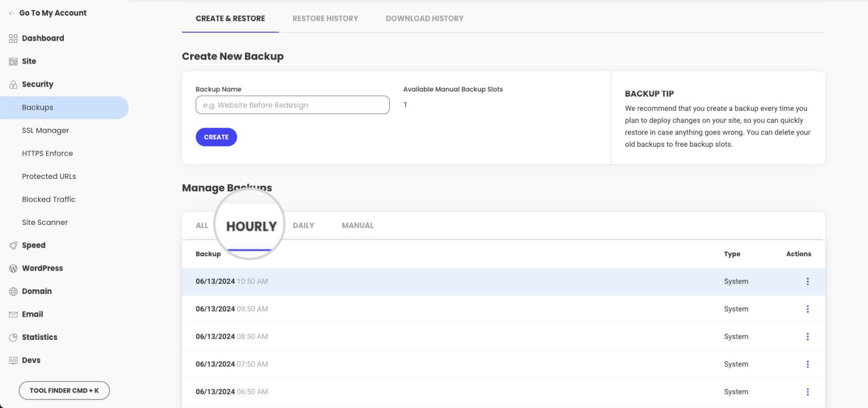Viewport: 868px width, 408px height.
Task: Select the Manual backups tab
Action: pyautogui.click(x=358, y=225)
